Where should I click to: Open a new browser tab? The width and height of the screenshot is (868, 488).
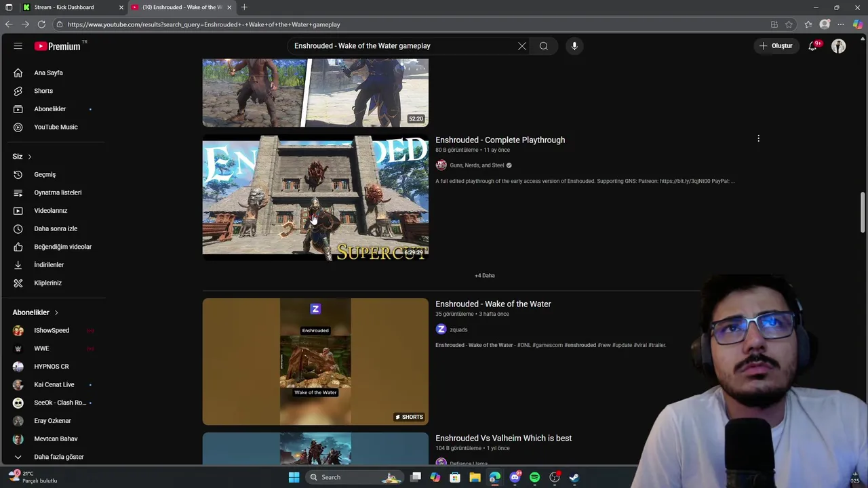point(244,7)
